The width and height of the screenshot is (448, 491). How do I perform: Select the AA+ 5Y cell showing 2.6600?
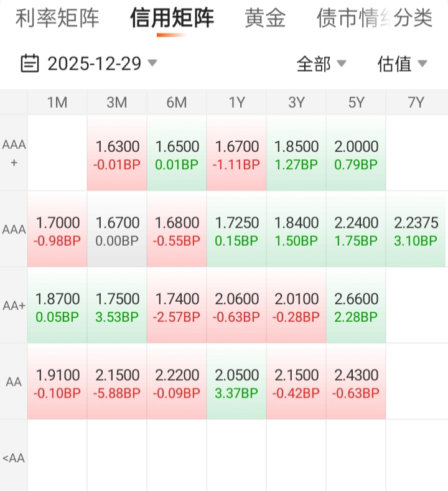tap(356, 306)
